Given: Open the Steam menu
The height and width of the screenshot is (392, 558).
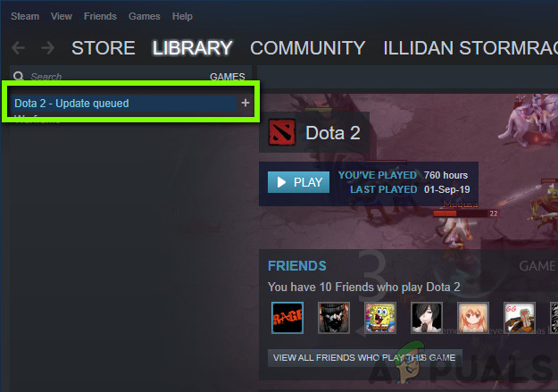Looking at the screenshot, I should tap(25, 16).
